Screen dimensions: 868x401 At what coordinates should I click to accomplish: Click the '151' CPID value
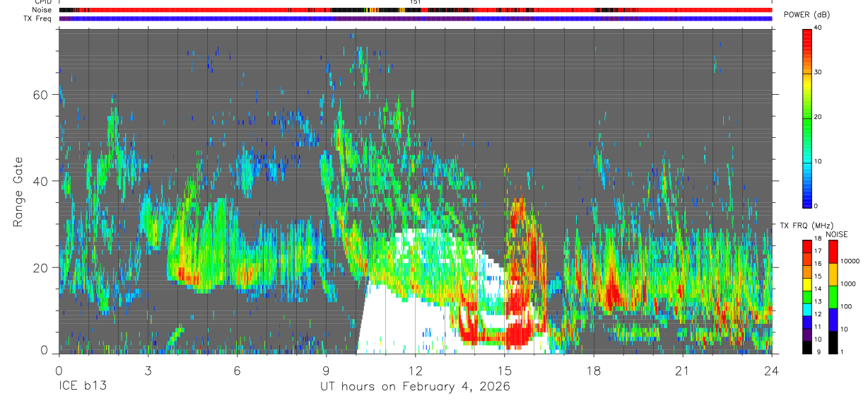pyautogui.click(x=415, y=3)
